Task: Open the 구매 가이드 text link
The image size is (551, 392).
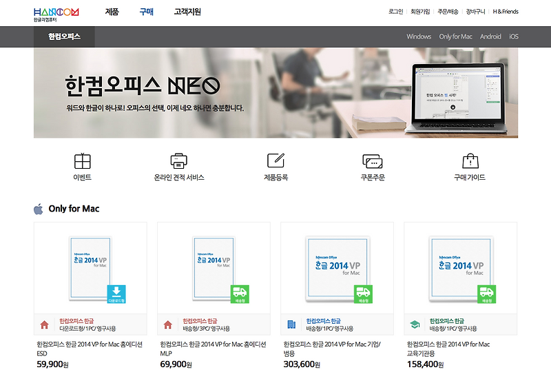Action: [x=470, y=178]
